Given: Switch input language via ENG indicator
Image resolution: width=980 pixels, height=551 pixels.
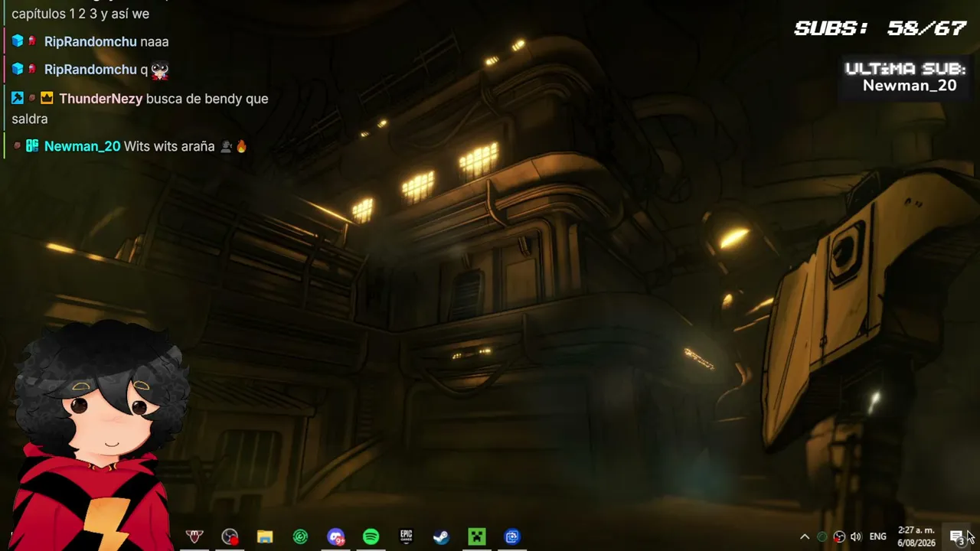Looking at the screenshot, I should 878,536.
